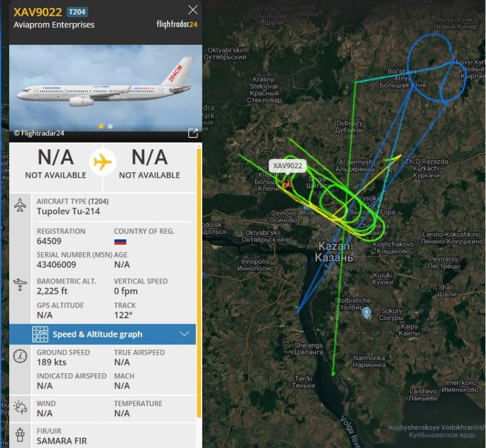Expand the Speed & Altitude graph section
Image resolution: width=486 pixels, height=448 pixels.
pos(103,334)
